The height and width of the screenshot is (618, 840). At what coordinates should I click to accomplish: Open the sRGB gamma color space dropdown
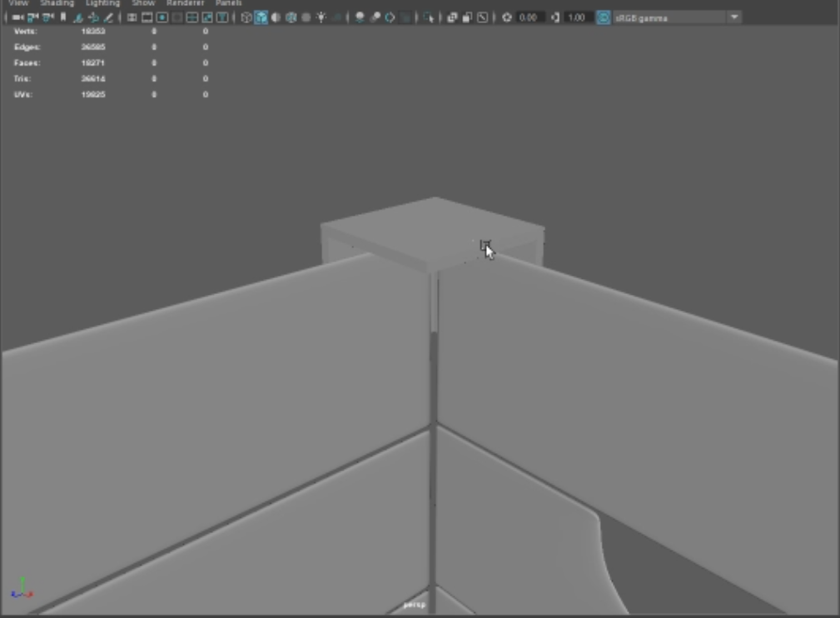pos(734,17)
